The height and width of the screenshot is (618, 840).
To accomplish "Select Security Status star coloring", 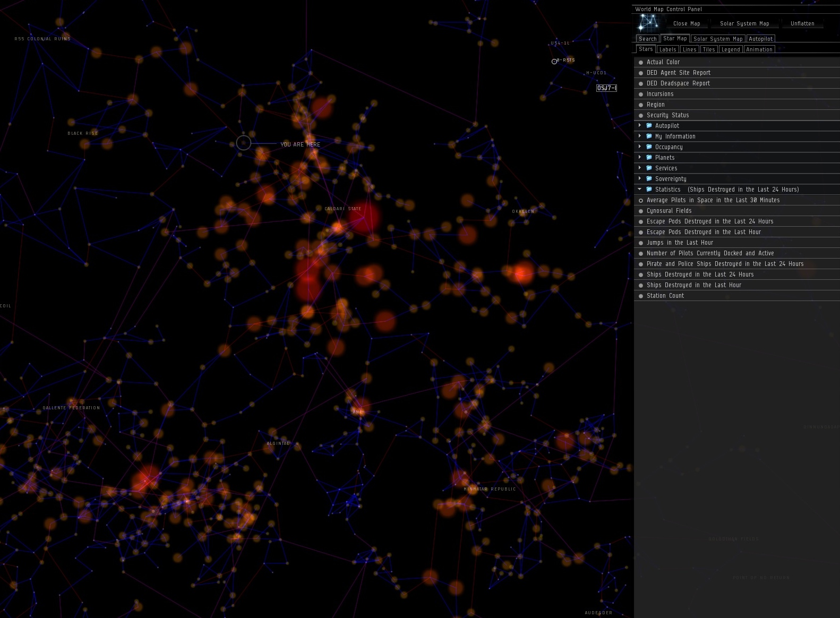I will point(737,115).
